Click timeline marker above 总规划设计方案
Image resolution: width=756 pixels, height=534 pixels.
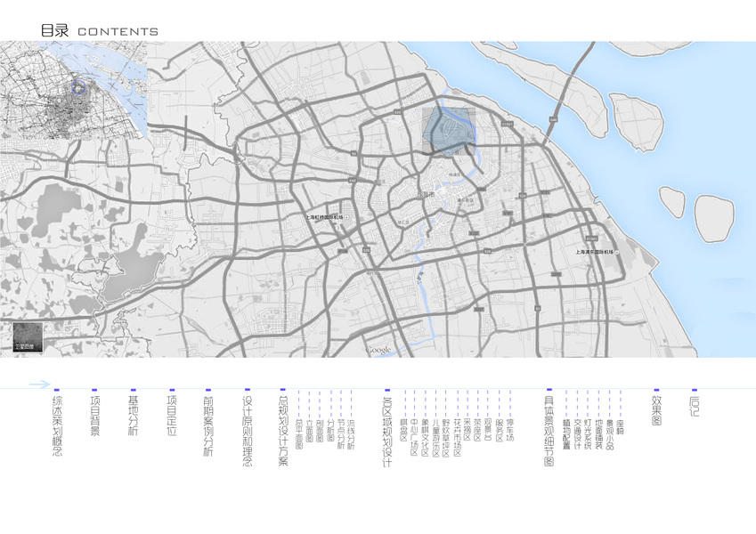pyautogui.click(x=282, y=390)
